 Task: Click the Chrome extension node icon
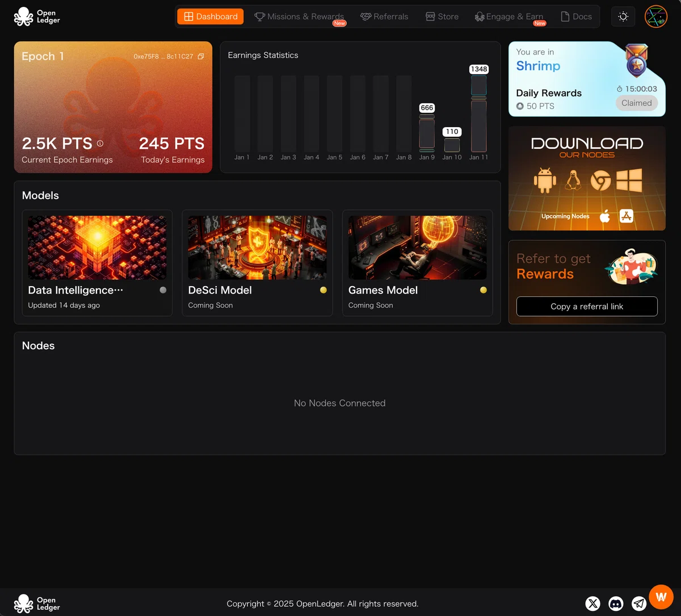[600, 181]
